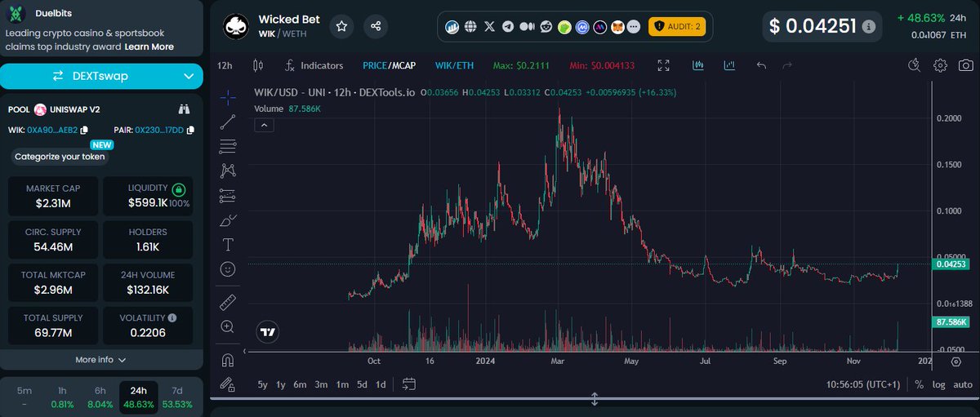The width and height of the screenshot is (980, 417).
Task: Open the go-to-date calendar icon
Action: coord(409,384)
